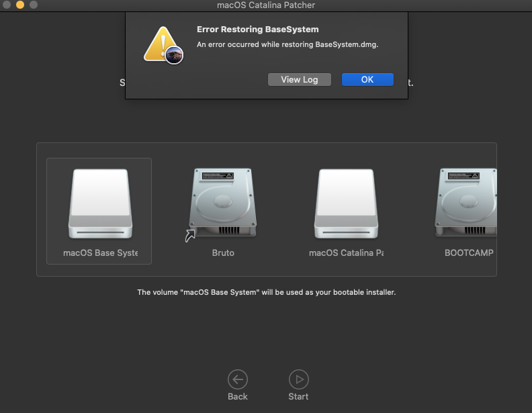The height and width of the screenshot is (413, 532).
Task: Click the "macOS Catalina Pa" volume label
Action: pyautogui.click(x=346, y=253)
